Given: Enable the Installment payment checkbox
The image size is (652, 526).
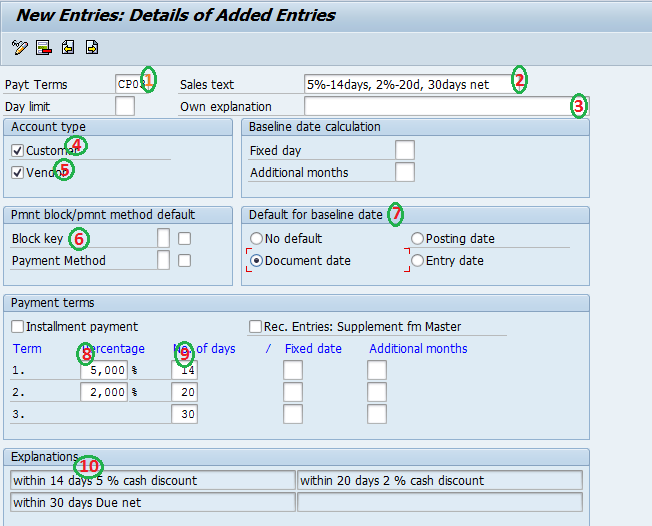Looking at the screenshot, I should pyautogui.click(x=18, y=327).
